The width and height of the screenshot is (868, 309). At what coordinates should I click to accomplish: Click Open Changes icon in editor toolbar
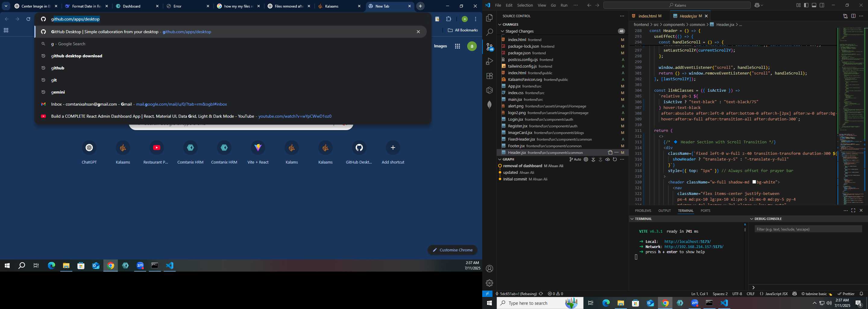(x=845, y=16)
